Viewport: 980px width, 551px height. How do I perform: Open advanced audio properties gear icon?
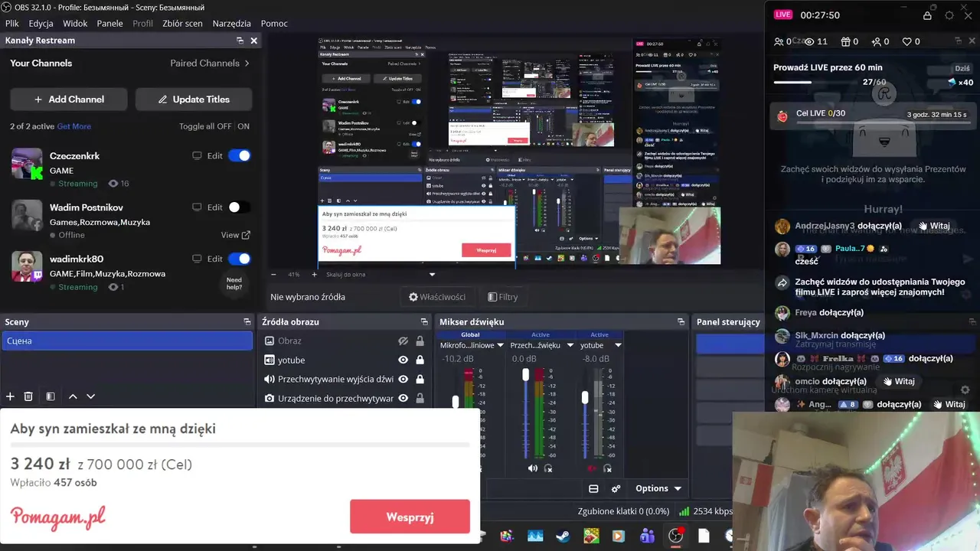pyautogui.click(x=616, y=488)
